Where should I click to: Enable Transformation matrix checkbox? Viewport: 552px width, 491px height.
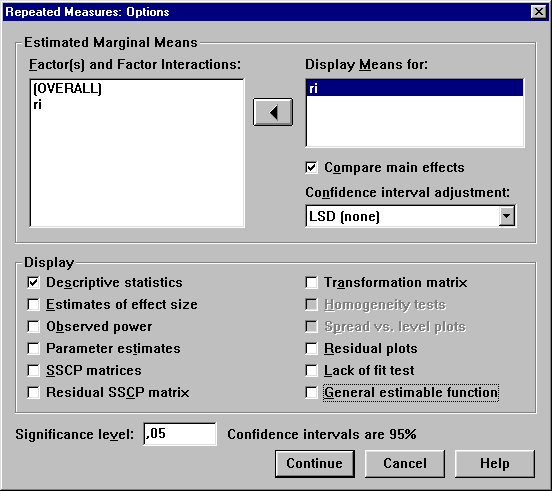(x=311, y=283)
